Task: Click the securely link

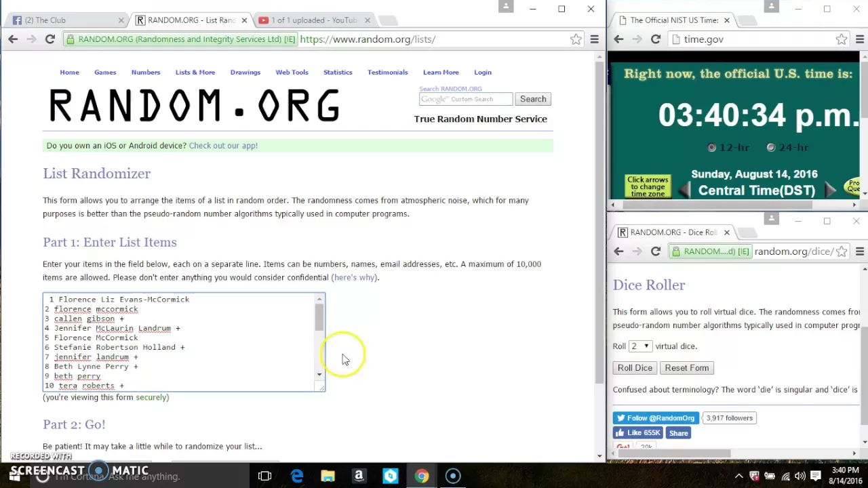Action: pyautogui.click(x=152, y=397)
